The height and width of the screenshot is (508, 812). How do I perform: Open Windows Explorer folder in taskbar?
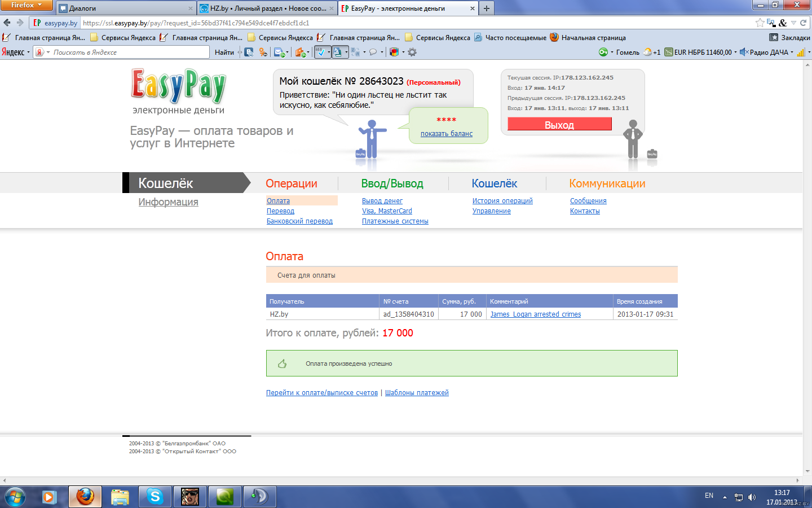click(120, 497)
